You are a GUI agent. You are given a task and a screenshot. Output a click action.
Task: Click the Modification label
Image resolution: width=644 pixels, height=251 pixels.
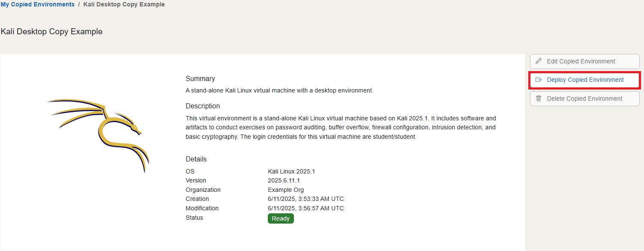pyautogui.click(x=202, y=208)
